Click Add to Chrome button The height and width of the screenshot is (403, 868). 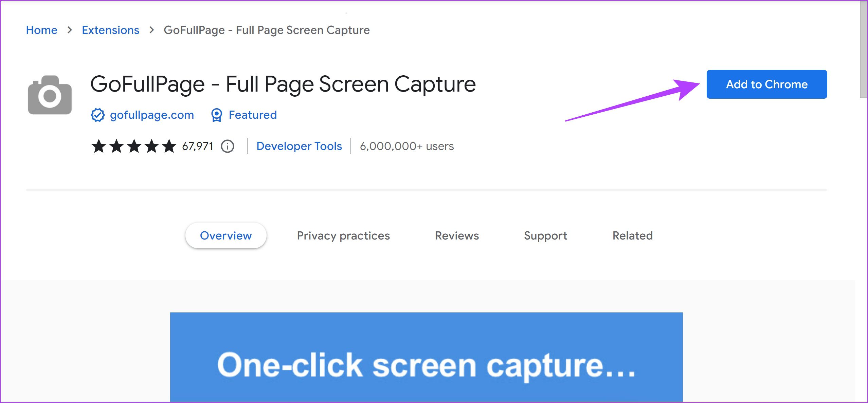click(x=767, y=84)
